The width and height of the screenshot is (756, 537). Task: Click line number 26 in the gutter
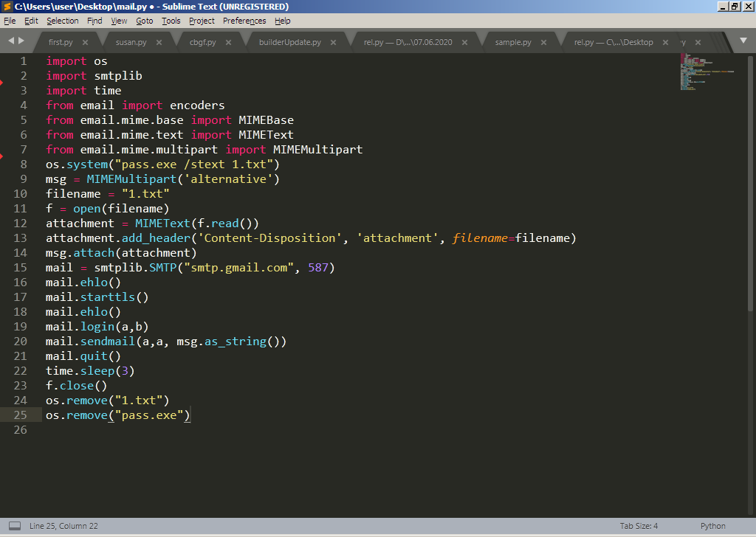tap(20, 429)
